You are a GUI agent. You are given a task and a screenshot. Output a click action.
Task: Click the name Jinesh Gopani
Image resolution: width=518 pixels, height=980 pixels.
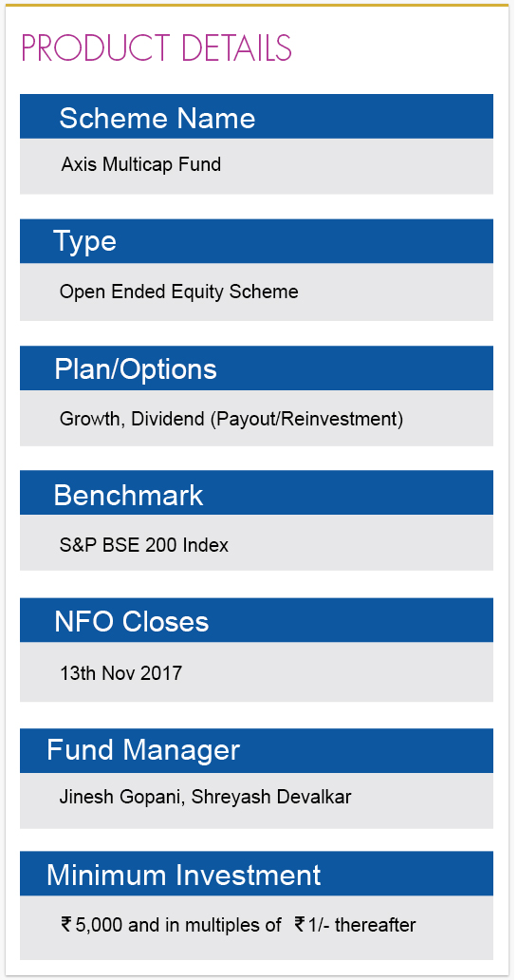(120, 798)
